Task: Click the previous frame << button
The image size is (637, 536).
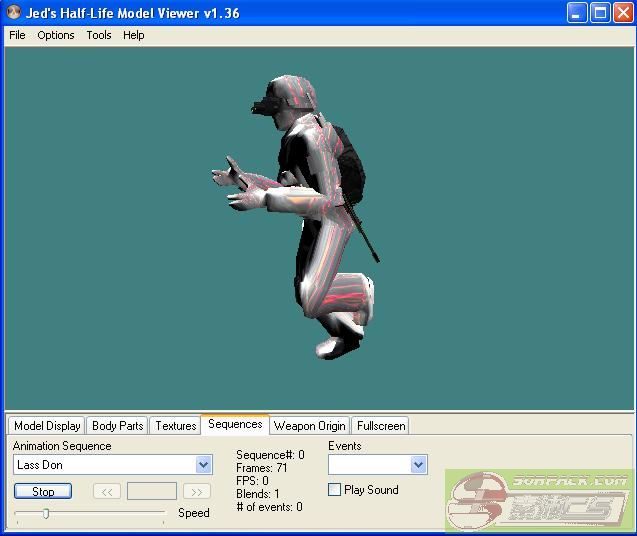Action: point(107,492)
